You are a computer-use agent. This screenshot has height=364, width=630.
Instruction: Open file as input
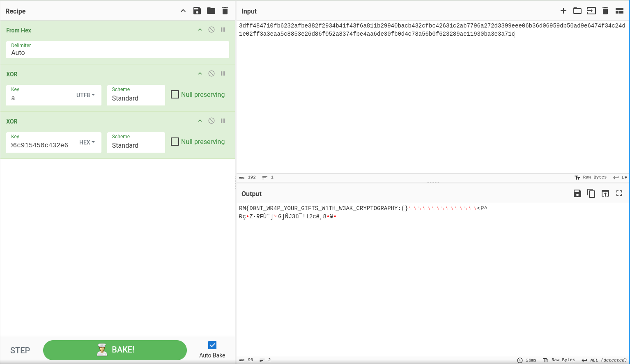591,11
